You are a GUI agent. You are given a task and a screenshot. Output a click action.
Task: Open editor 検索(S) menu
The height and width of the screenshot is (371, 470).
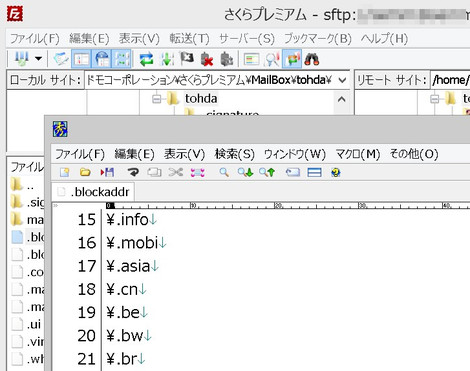235,154
